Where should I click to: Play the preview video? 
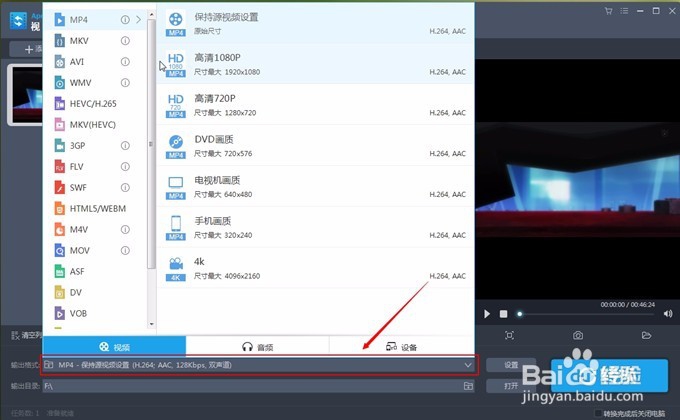(x=487, y=314)
